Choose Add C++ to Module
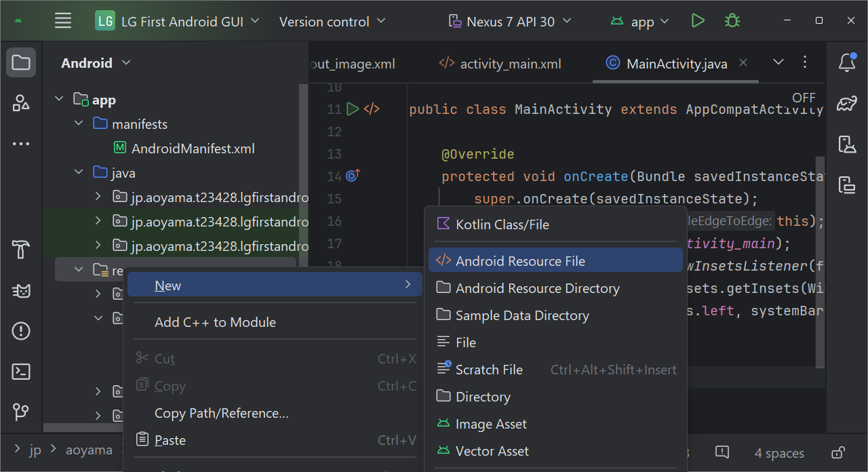The height and width of the screenshot is (472, 868). pyautogui.click(x=275, y=322)
